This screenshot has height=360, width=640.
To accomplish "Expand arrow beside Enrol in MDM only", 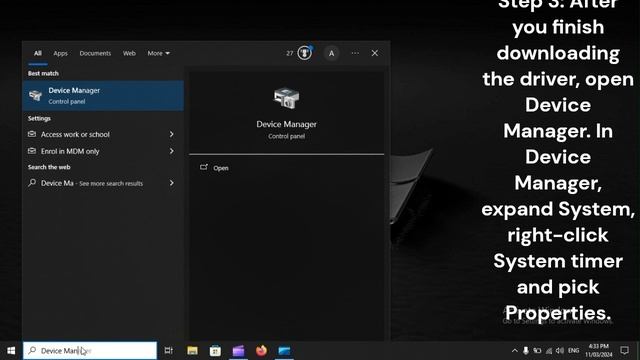I will click(171, 151).
